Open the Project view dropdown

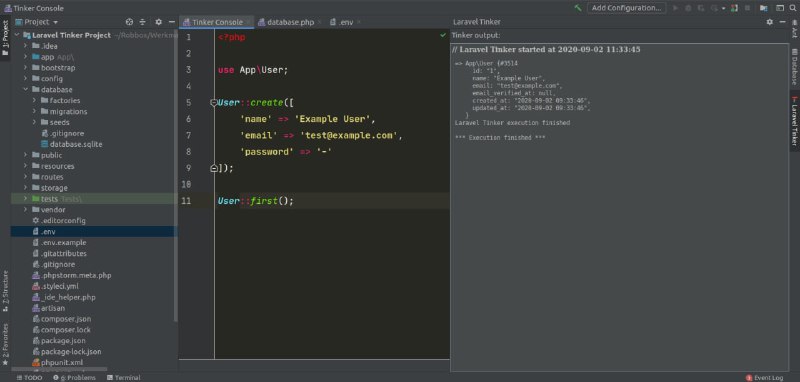pyautogui.click(x=37, y=22)
